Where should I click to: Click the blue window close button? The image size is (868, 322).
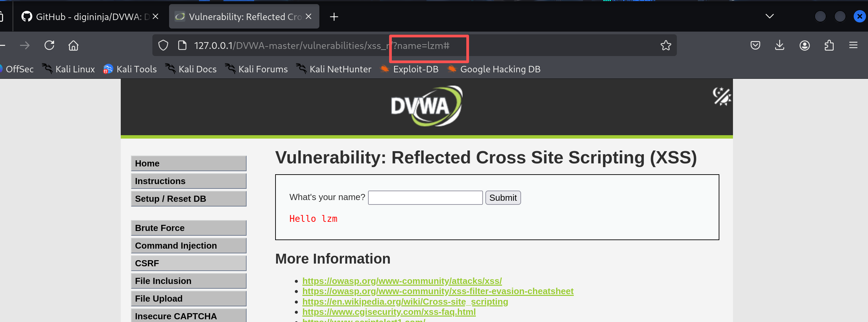(859, 16)
